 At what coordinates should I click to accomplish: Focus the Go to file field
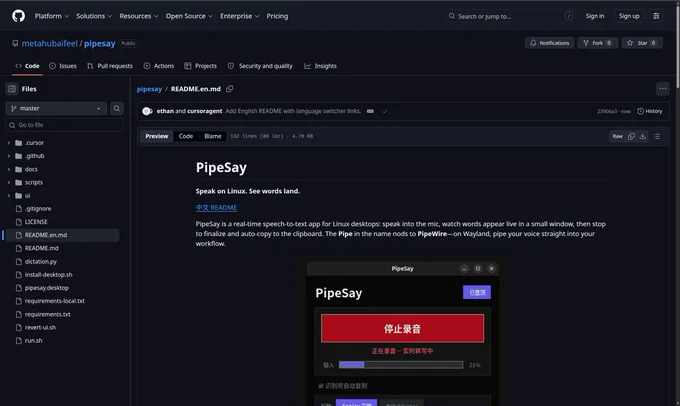click(65, 125)
